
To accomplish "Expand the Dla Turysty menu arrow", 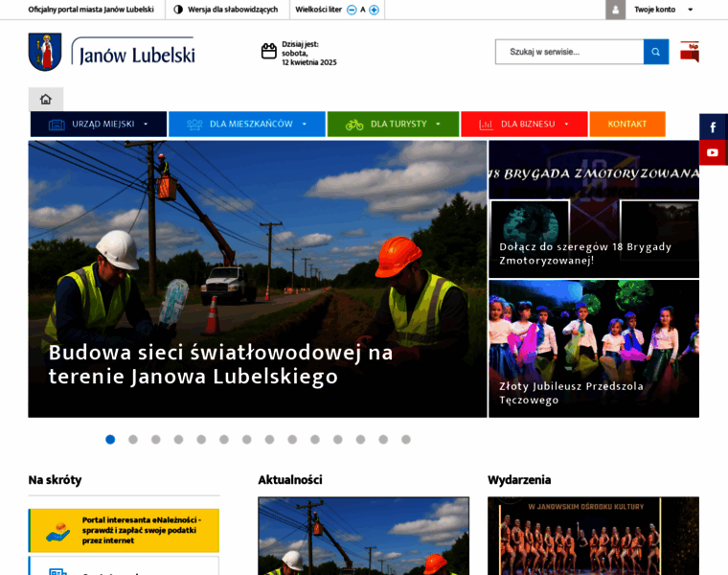I will tap(438, 124).
